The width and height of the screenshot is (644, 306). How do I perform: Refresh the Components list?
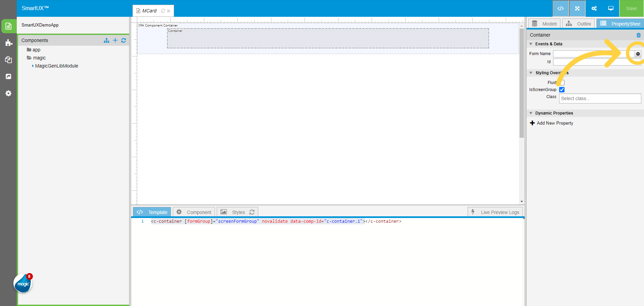click(x=123, y=40)
